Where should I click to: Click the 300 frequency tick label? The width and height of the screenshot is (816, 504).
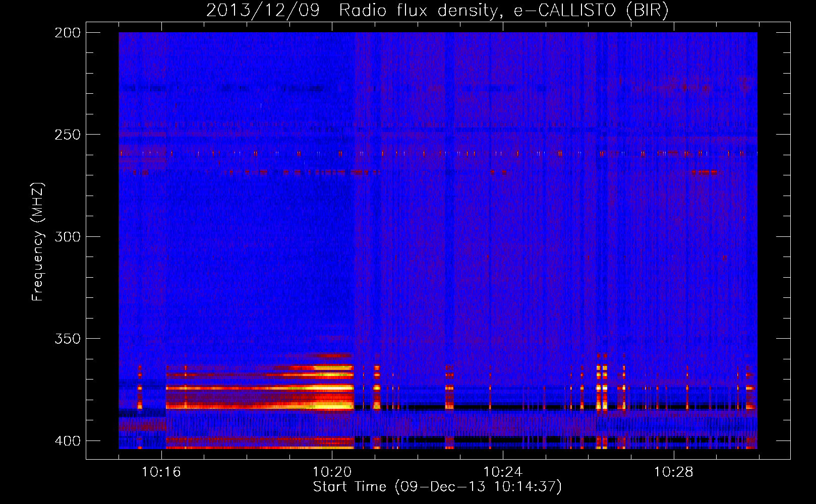[x=68, y=236]
